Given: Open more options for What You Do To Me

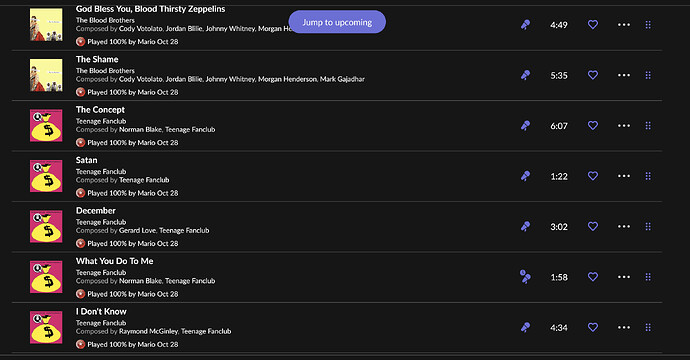Looking at the screenshot, I should click(x=624, y=277).
